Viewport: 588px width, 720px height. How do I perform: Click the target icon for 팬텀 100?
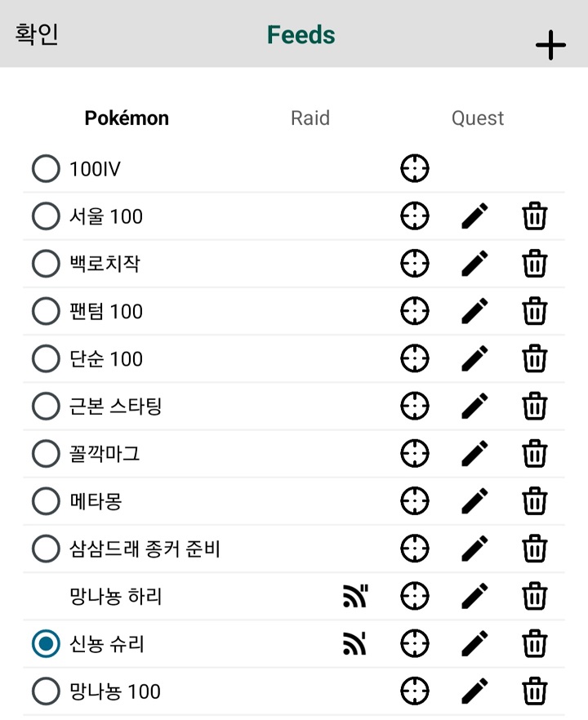coord(415,311)
